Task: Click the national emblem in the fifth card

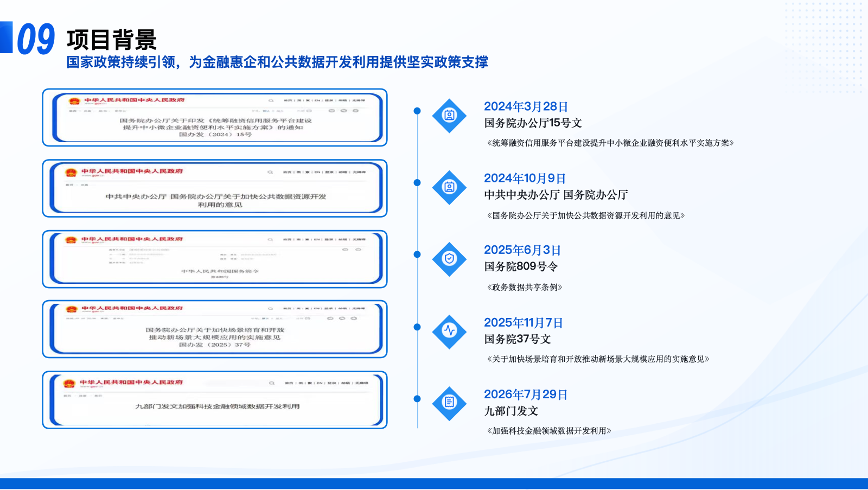Action: coord(69,384)
